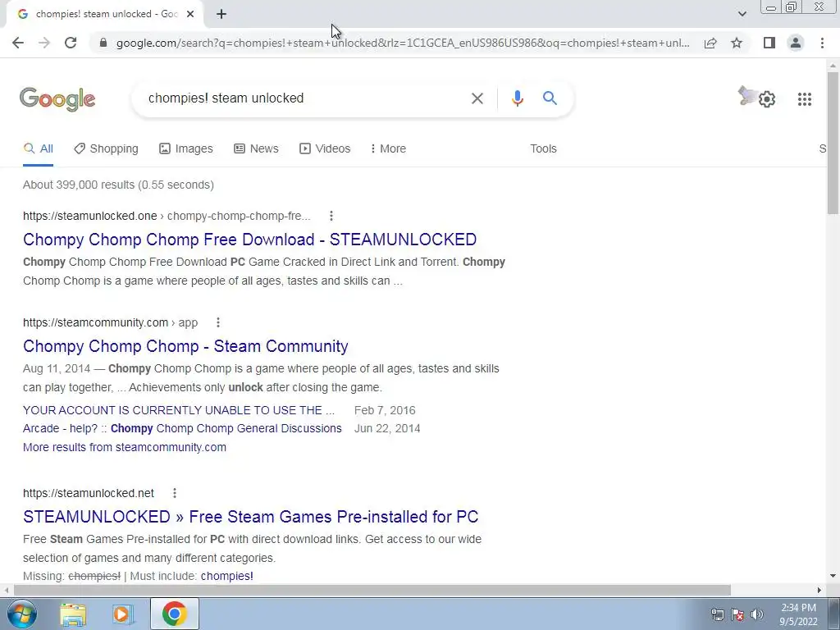
Task: Open Arcade - help? General Discussions sublink
Action: tap(182, 428)
